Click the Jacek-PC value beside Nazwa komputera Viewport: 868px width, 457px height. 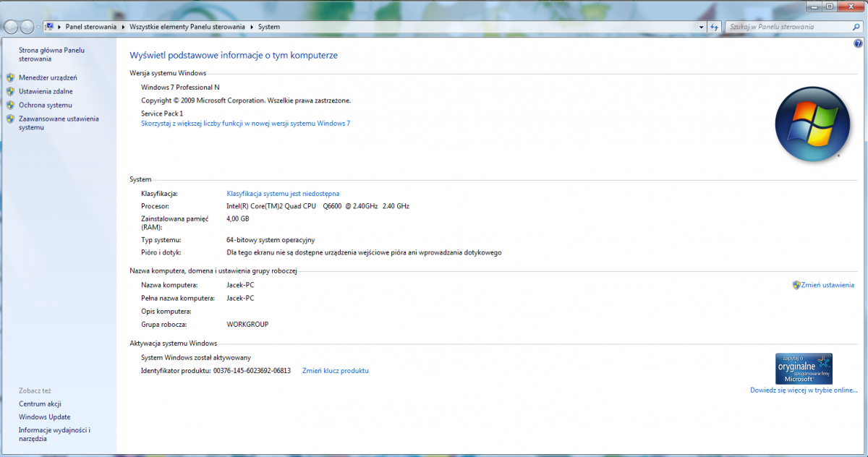[240, 285]
